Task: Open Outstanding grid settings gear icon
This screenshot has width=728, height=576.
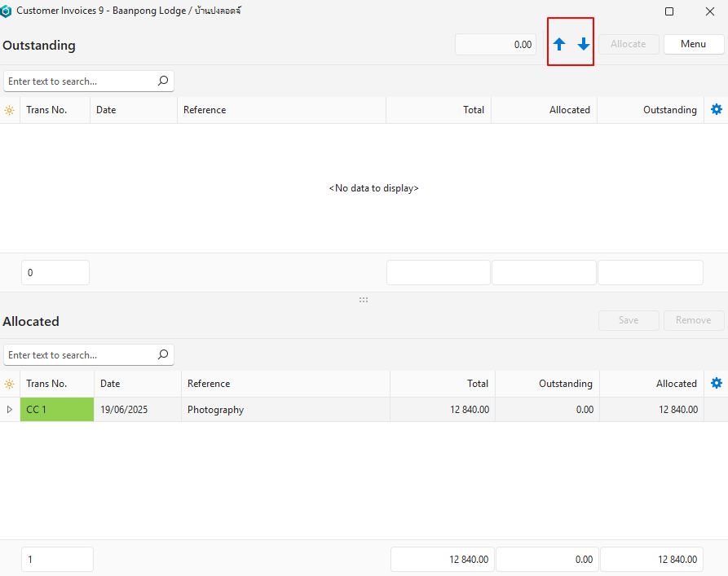Action: point(717,110)
